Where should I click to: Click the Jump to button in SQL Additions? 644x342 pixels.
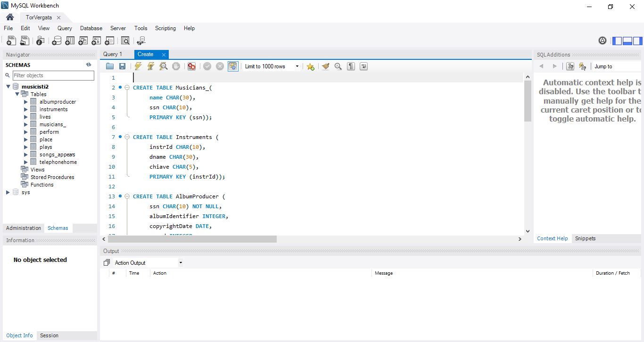[603, 66]
